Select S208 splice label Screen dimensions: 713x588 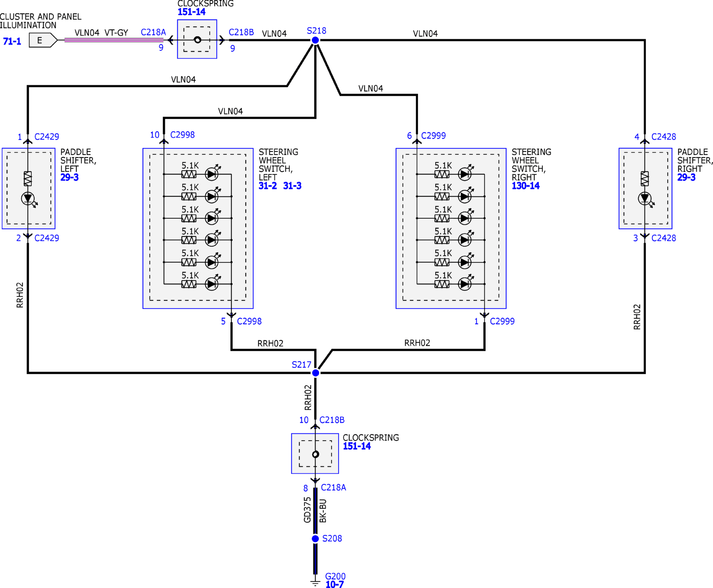(332, 538)
